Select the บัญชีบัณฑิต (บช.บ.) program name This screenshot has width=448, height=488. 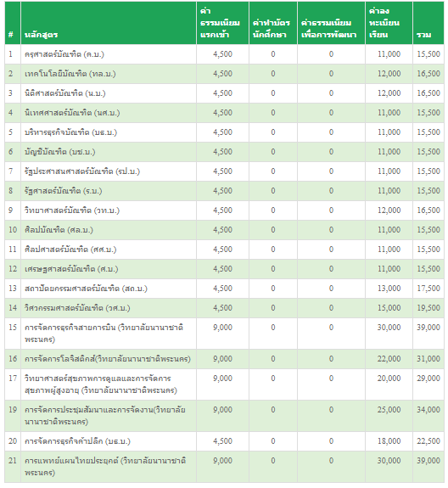pyautogui.click(x=59, y=152)
